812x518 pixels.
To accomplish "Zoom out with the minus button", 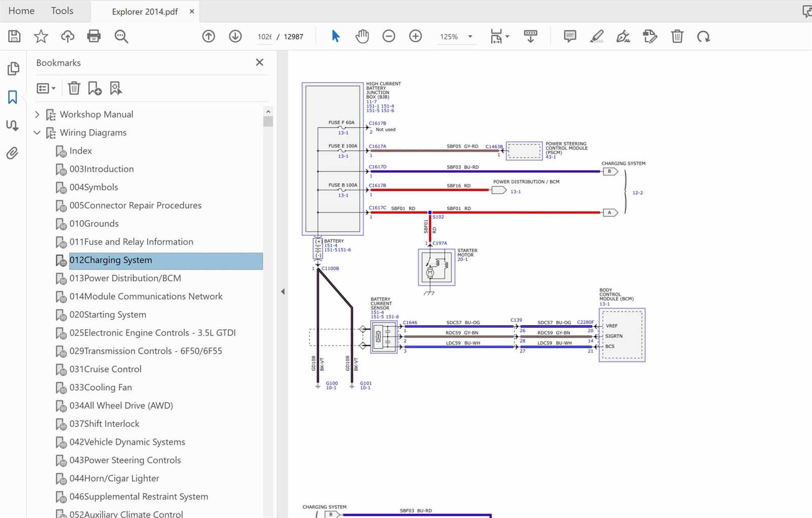I will [x=389, y=36].
